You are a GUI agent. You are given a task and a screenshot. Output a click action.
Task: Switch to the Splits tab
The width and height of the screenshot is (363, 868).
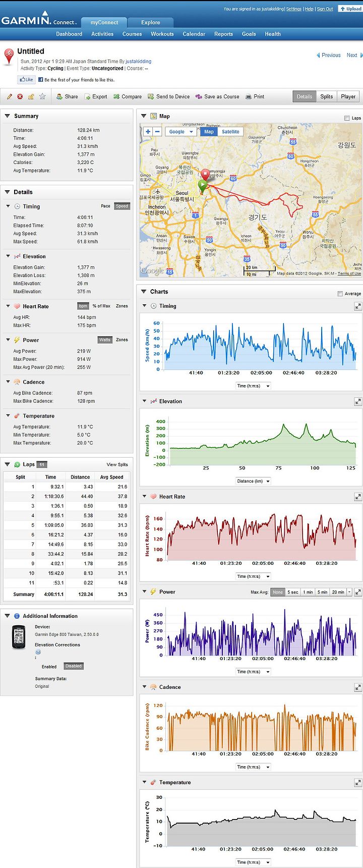coord(327,96)
